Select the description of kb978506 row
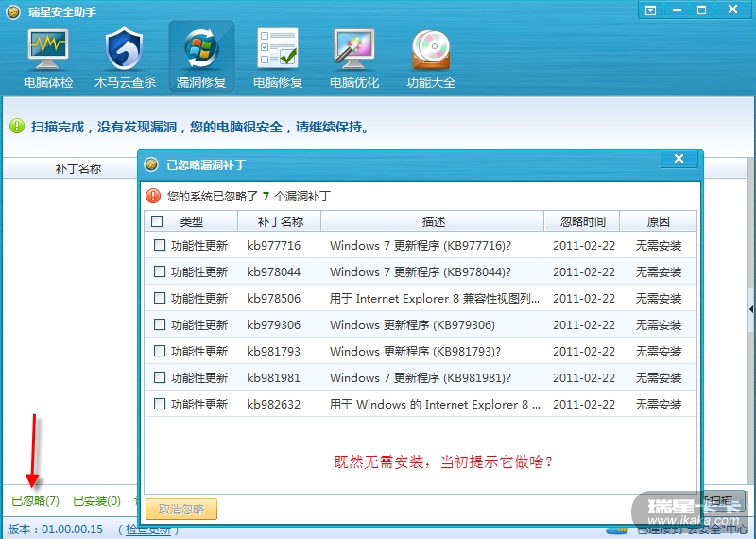The width and height of the screenshot is (756, 539). click(435, 298)
